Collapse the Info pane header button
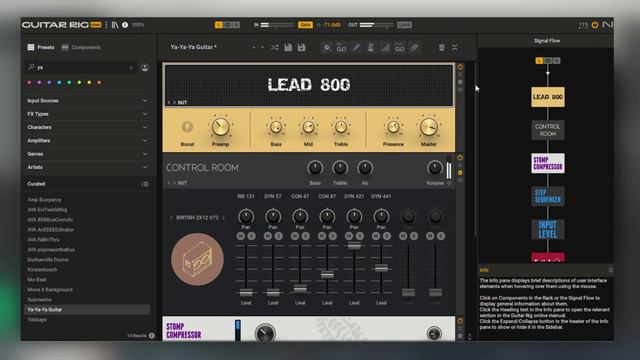Image resolution: width=640 pixels, height=360 pixels. coord(611,270)
